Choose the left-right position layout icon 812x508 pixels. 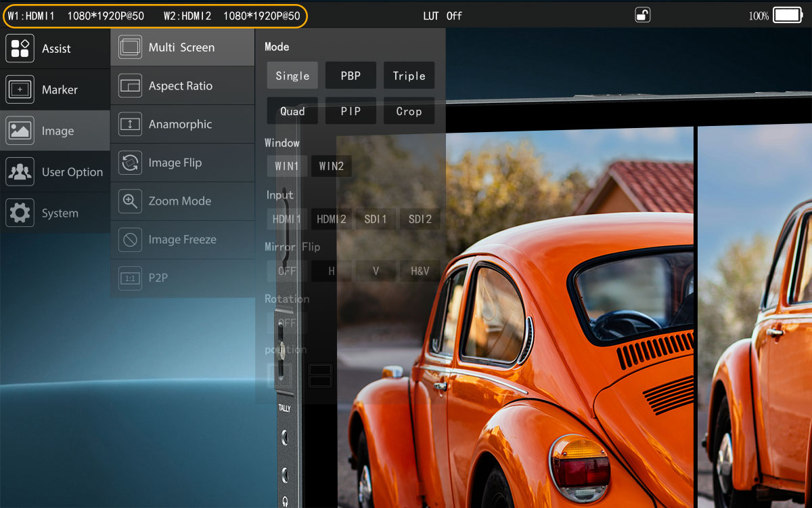point(279,375)
